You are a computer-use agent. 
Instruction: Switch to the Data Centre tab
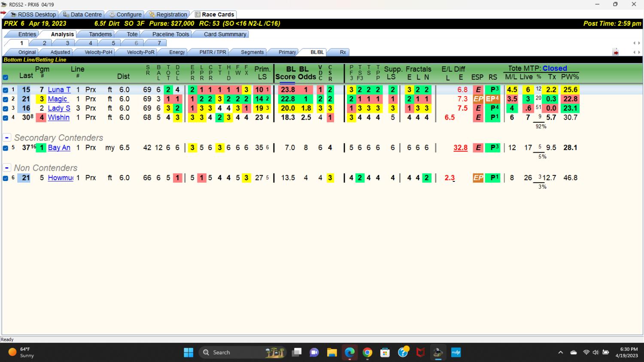[82, 14]
